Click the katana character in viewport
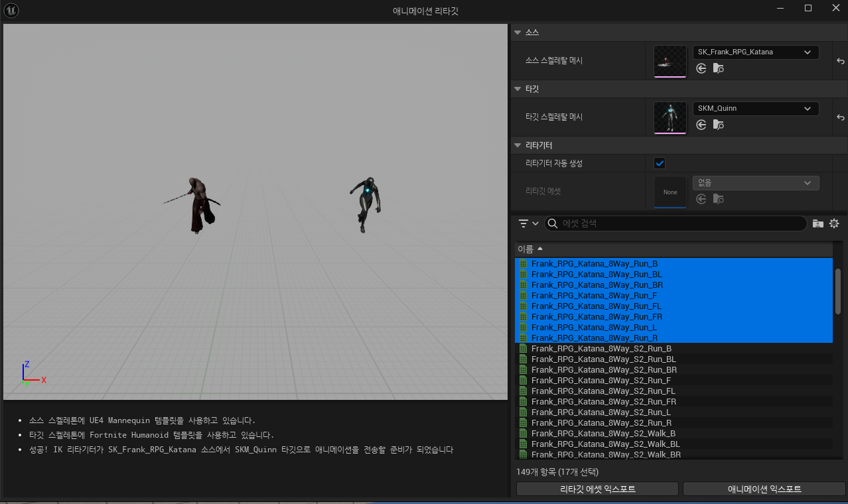 click(x=199, y=206)
